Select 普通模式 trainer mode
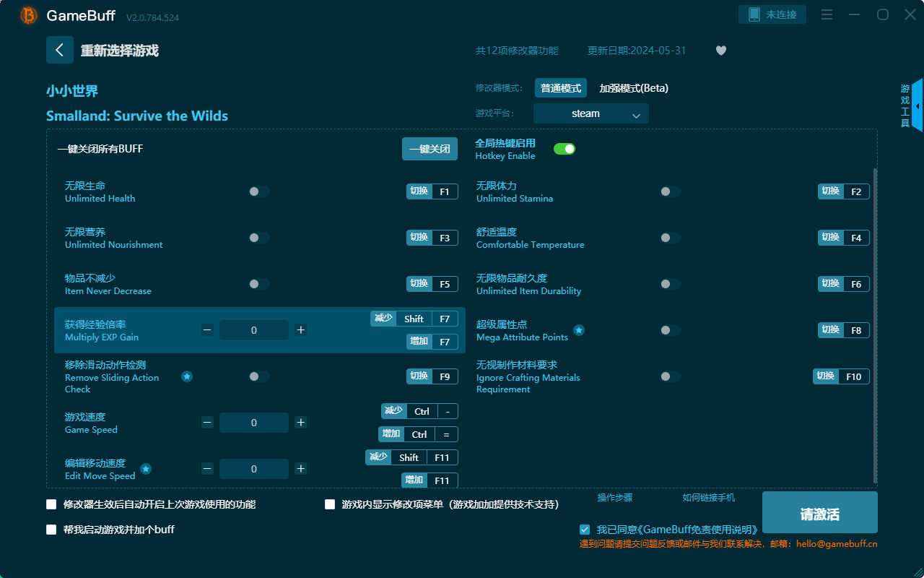Image resolution: width=924 pixels, height=578 pixels. coord(561,88)
